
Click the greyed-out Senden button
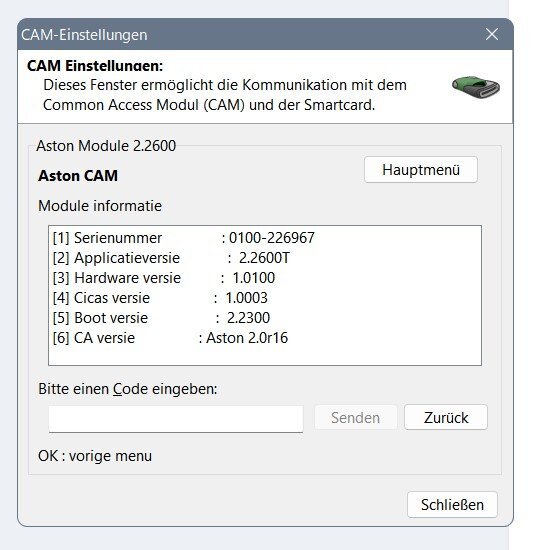pyautogui.click(x=356, y=417)
